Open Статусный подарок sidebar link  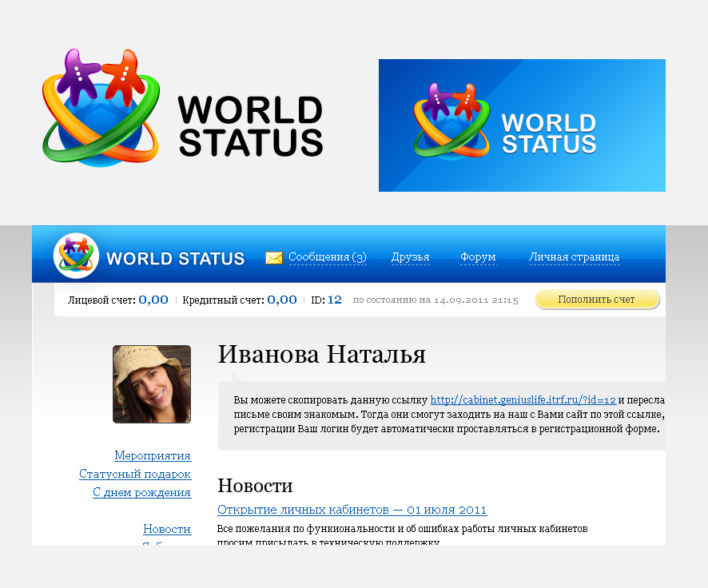pos(135,474)
